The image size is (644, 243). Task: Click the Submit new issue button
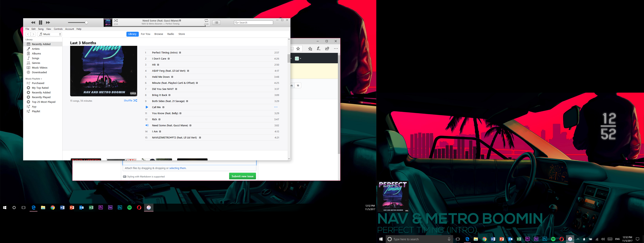pyautogui.click(x=242, y=176)
